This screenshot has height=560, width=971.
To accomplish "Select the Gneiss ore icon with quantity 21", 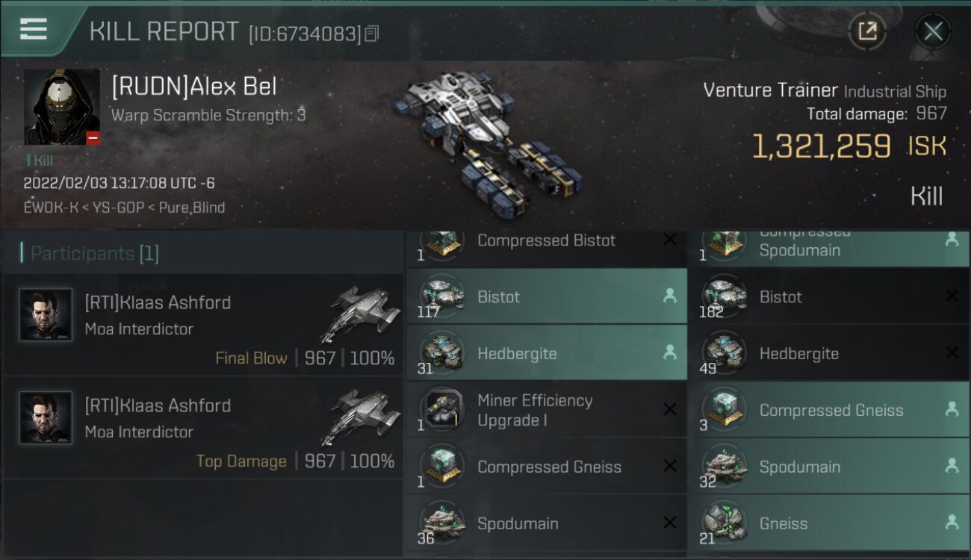I will (725, 523).
